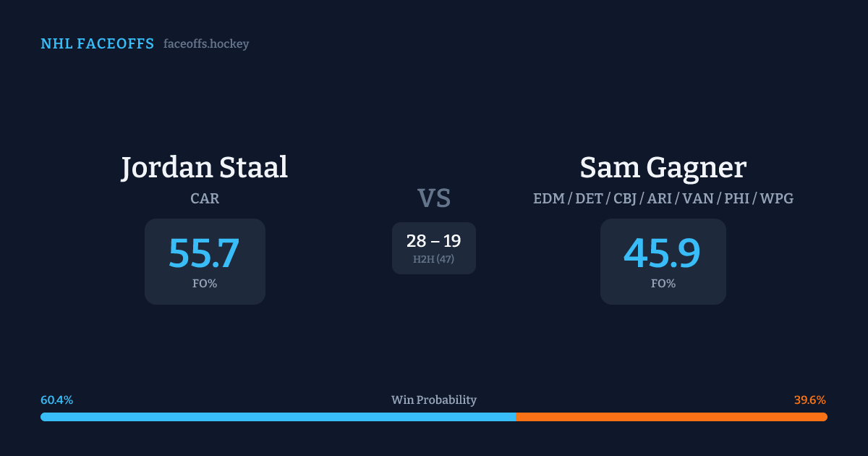Click ARI in Gagner's team list

[x=659, y=198]
